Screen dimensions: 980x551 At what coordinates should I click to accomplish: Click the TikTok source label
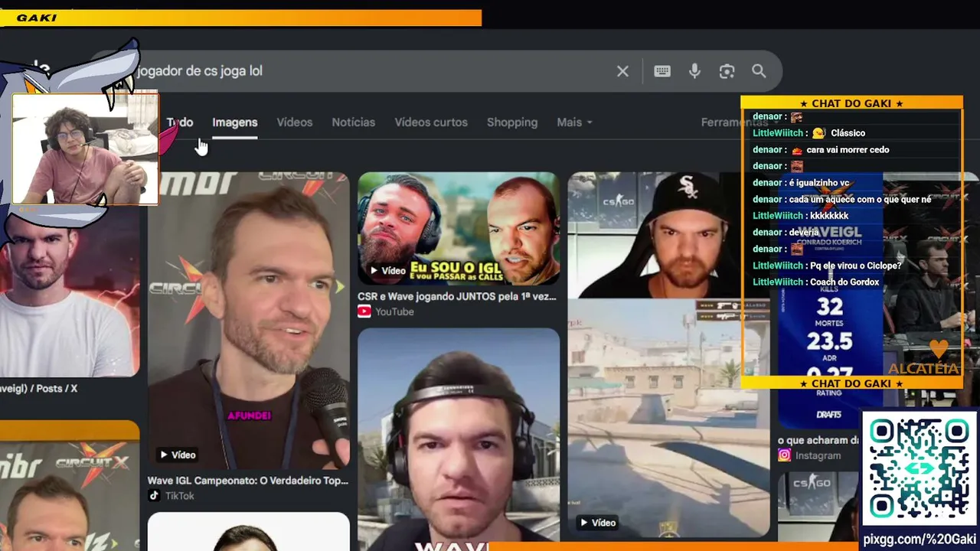[x=179, y=496]
